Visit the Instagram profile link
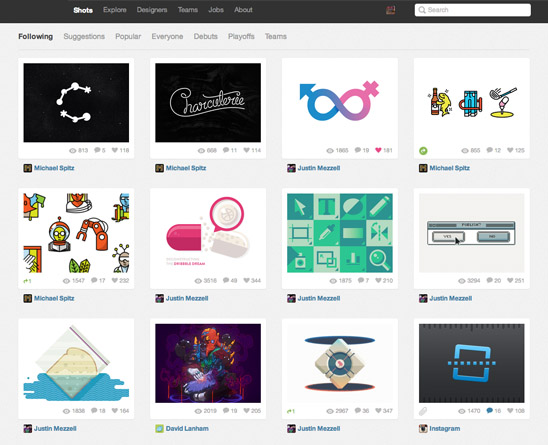 point(445,428)
